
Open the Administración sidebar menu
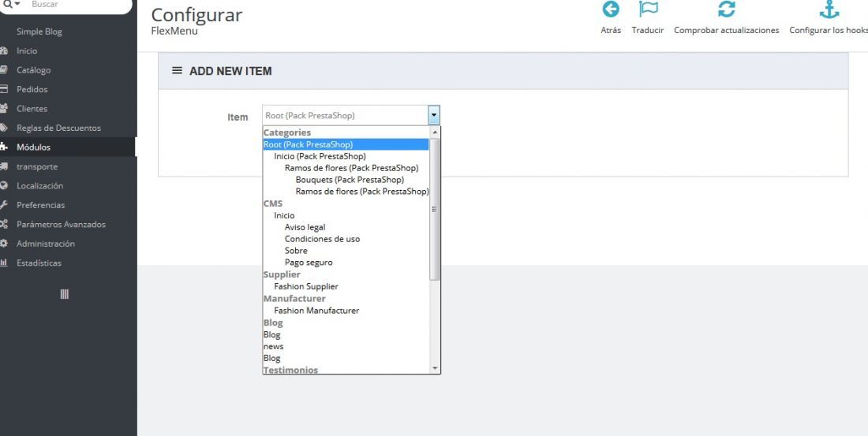[46, 244]
